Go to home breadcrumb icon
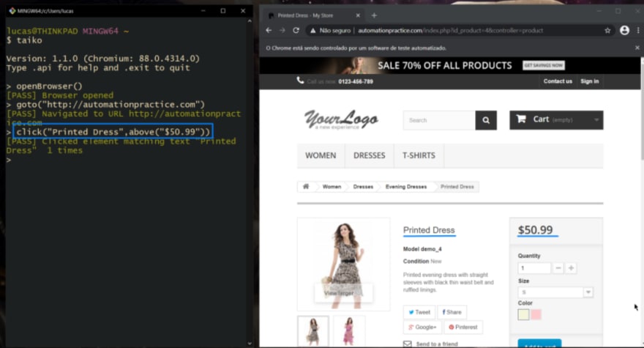This screenshot has height=348, width=644. (x=306, y=187)
